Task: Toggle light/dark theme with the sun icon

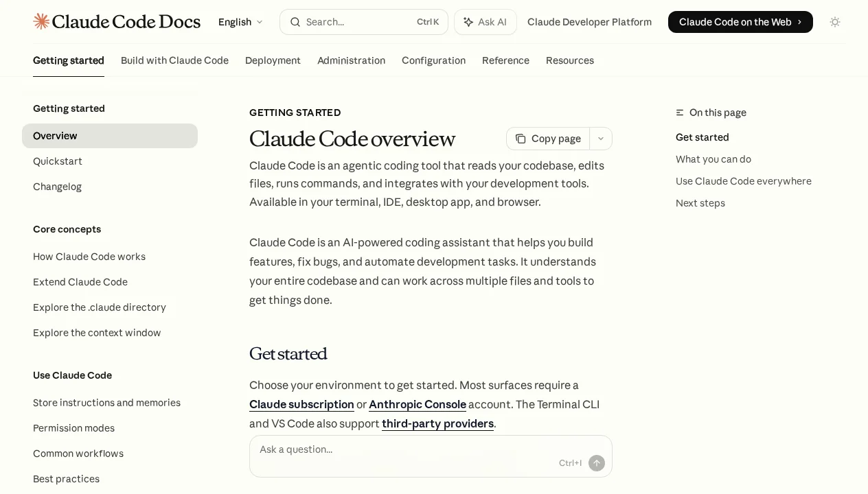Action: coord(835,22)
